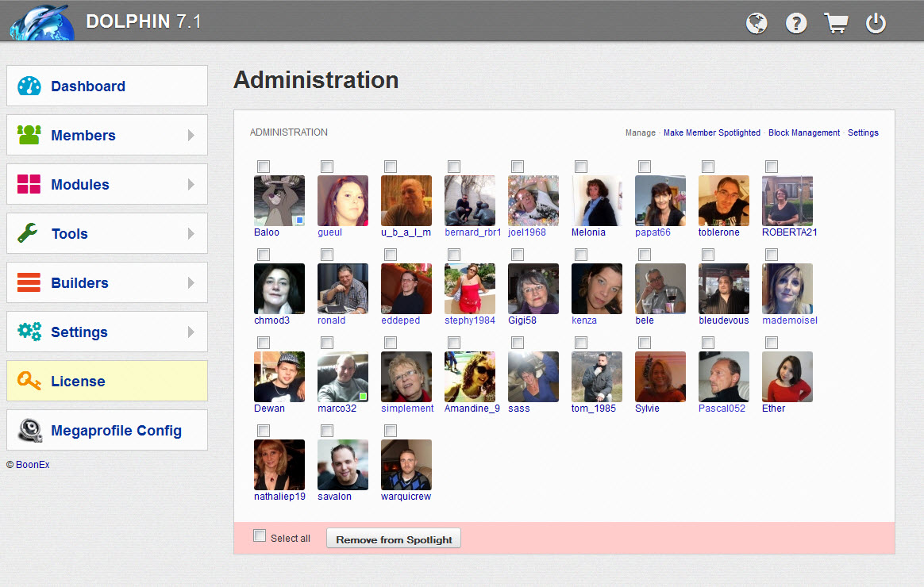This screenshot has width=924, height=587.
Task: Open the Members menu item
Action: pyautogui.click(x=107, y=136)
